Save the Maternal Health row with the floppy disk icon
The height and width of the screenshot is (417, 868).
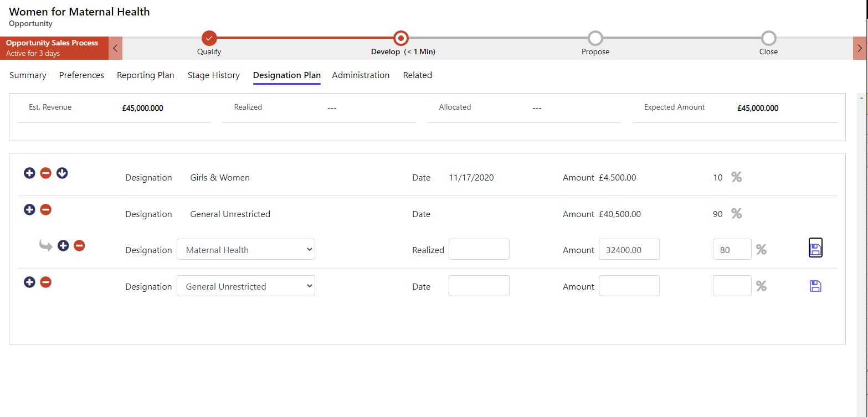click(815, 248)
